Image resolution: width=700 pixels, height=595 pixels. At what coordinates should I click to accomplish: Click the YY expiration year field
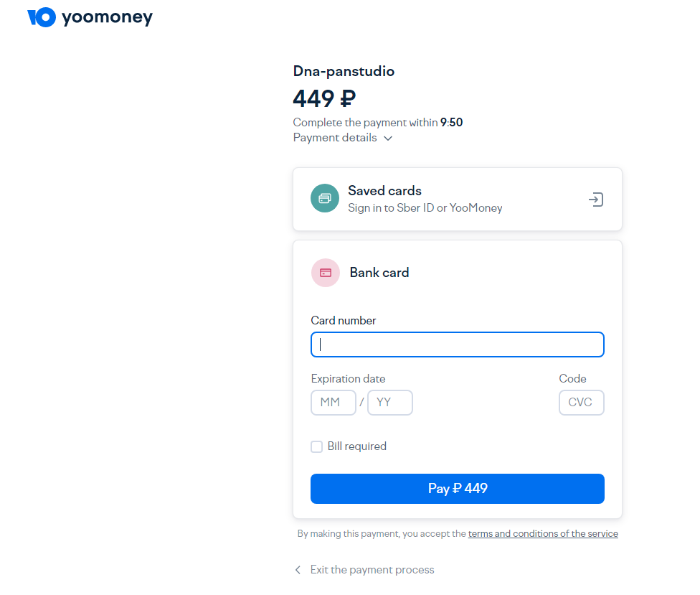pyautogui.click(x=390, y=403)
